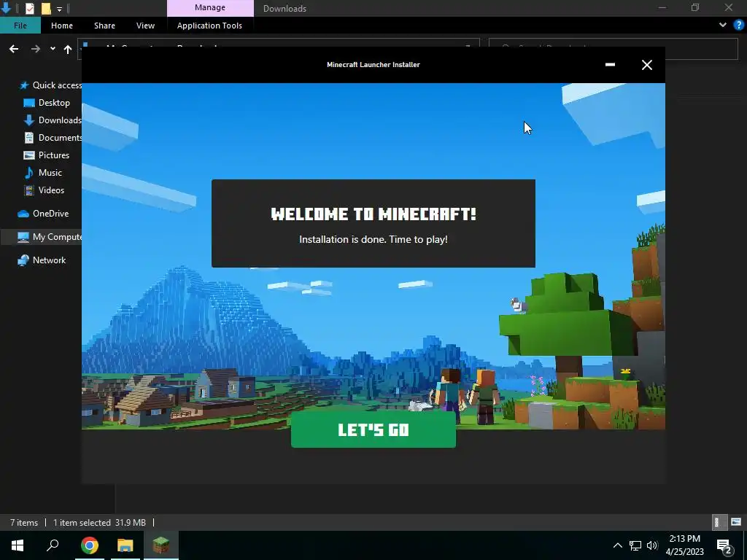This screenshot has width=747, height=560.
Task: Switch to the Share ribbon tab
Action: coord(104,26)
